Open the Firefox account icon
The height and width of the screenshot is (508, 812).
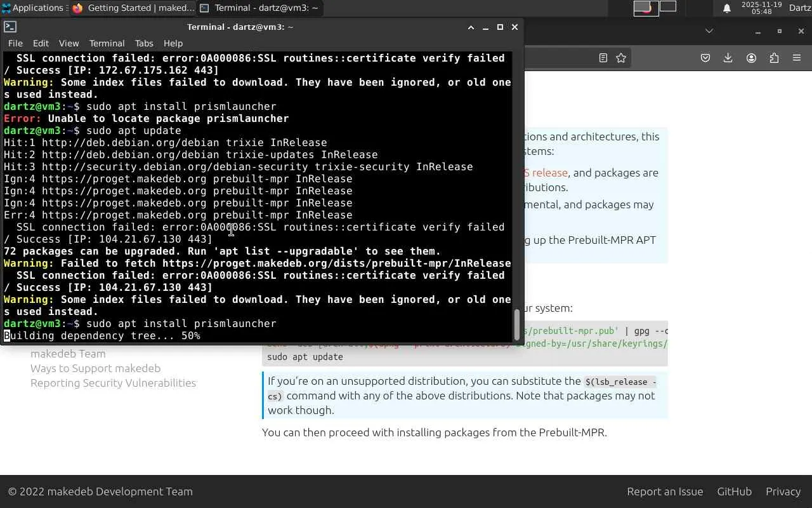[751, 58]
